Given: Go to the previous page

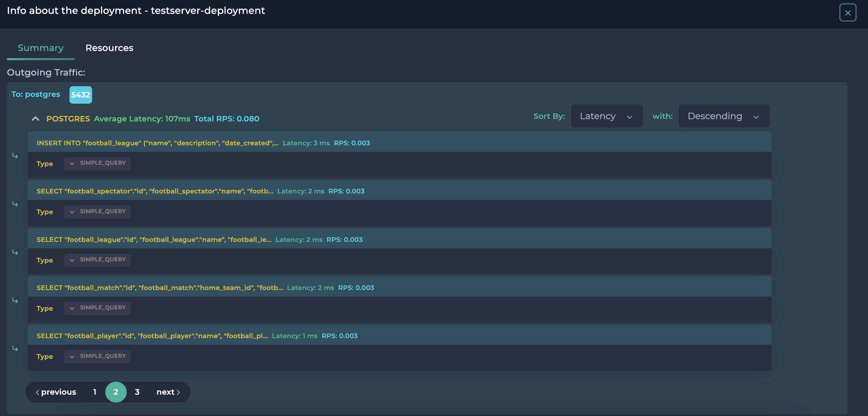Looking at the screenshot, I should 56,392.
